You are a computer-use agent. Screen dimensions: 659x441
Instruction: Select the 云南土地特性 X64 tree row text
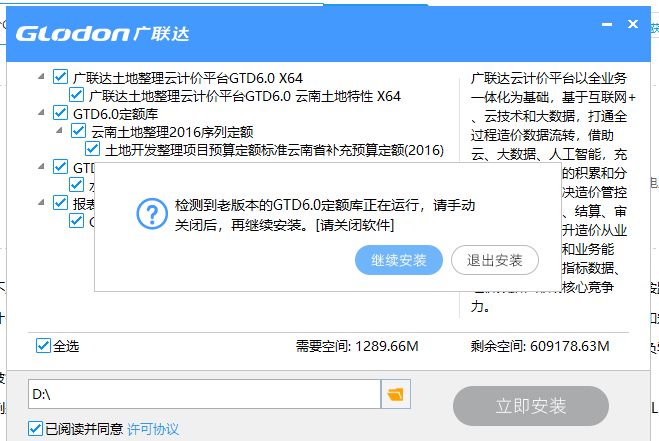click(245, 96)
